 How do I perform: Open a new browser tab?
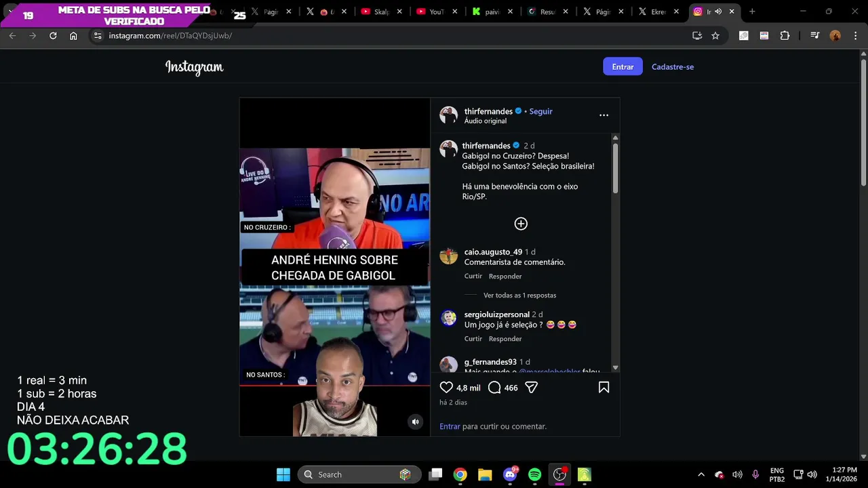click(752, 12)
